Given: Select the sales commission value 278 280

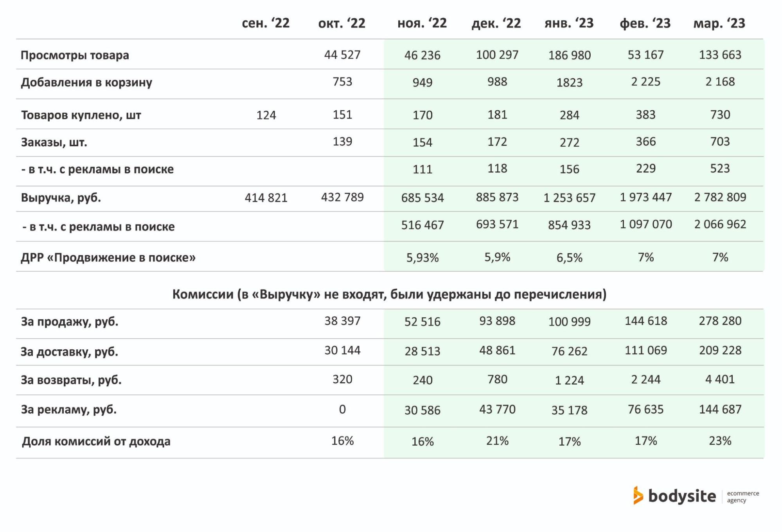Looking at the screenshot, I should (720, 321).
